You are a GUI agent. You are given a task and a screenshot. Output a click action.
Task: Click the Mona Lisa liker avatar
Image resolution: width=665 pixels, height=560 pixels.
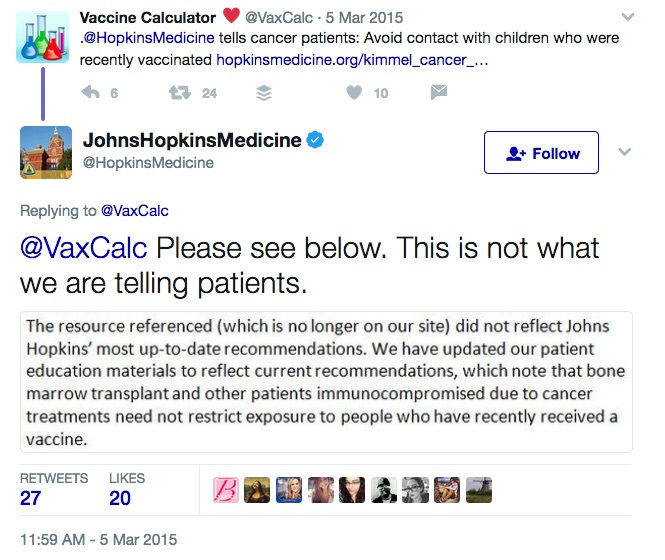256,489
